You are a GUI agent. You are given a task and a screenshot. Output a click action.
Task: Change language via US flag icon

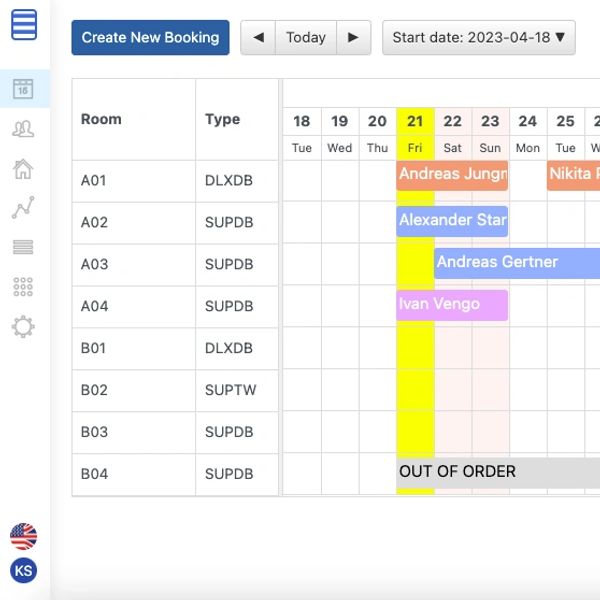(x=23, y=536)
